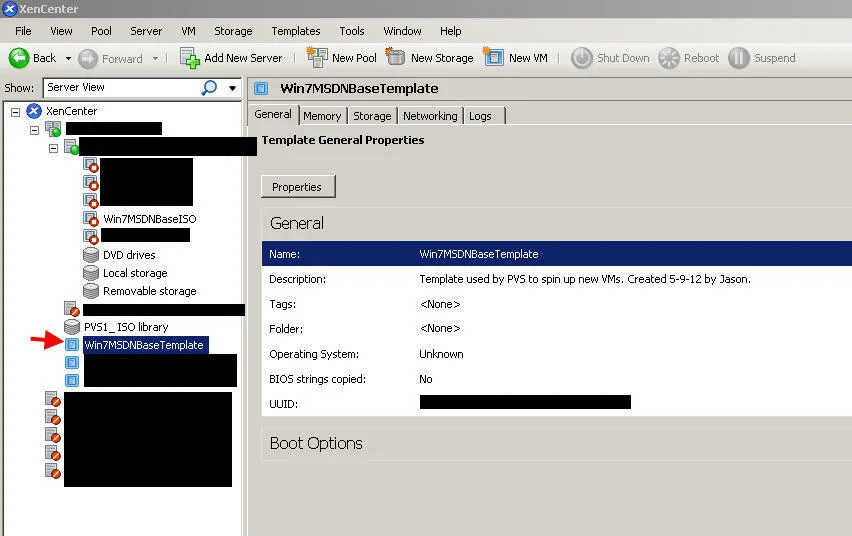The width and height of the screenshot is (852, 536).
Task: Click the DVD drives storage icon
Action: coord(91,255)
